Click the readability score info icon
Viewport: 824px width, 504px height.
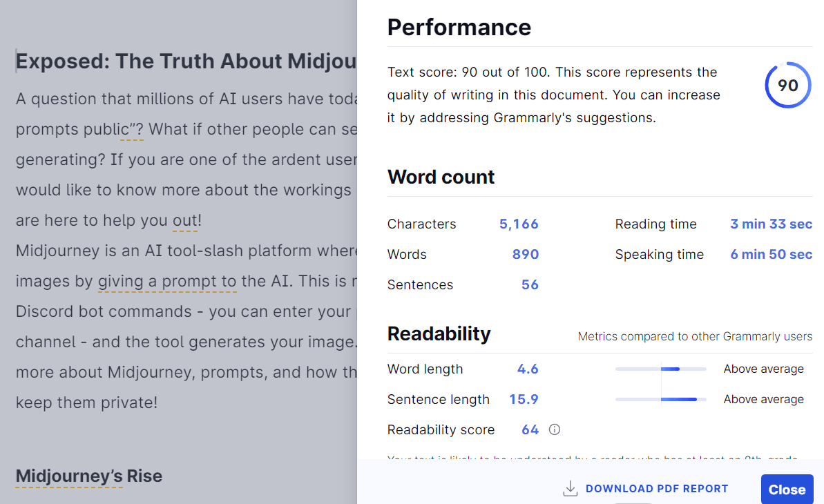(x=555, y=429)
